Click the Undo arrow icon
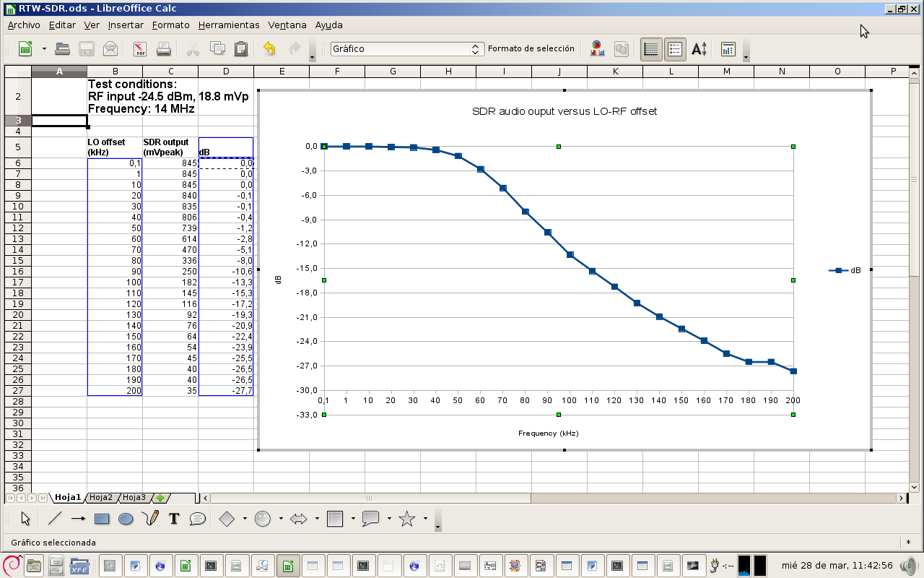This screenshot has width=924, height=578. point(269,49)
